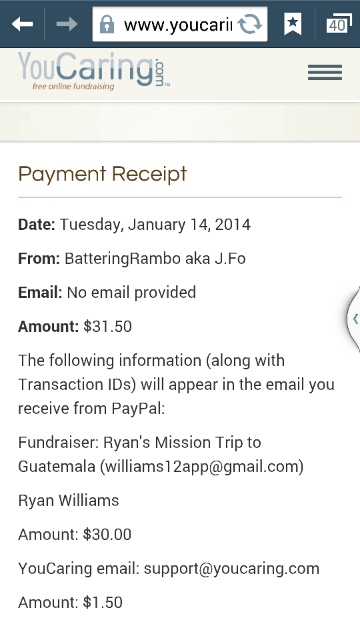Tap the Amount: $1.50 line
Image resolution: width=360 pixels, height=640 pixels.
pos(70,602)
